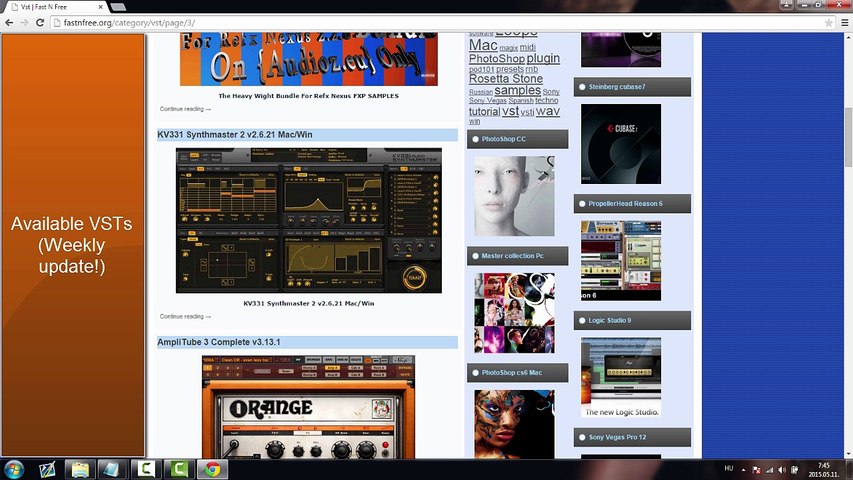Image resolution: width=853 pixels, height=480 pixels.
Task: Select the presets tag
Action: point(510,69)
